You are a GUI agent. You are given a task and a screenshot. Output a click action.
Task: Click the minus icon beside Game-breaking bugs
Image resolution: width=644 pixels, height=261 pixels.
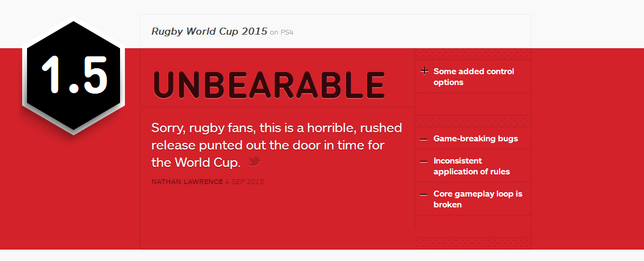pos(424,139)
